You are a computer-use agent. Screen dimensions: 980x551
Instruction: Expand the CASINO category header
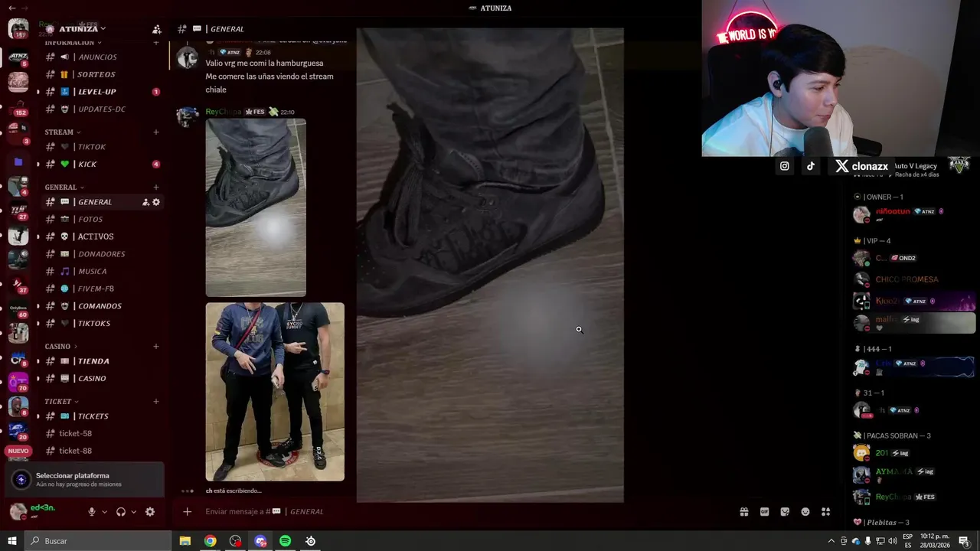coord(61,347)
